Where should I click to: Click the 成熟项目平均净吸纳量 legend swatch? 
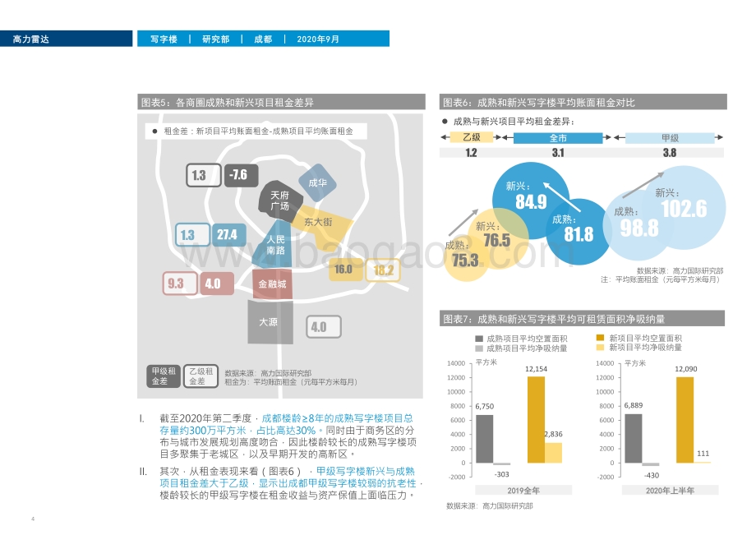tap(479, 348)
